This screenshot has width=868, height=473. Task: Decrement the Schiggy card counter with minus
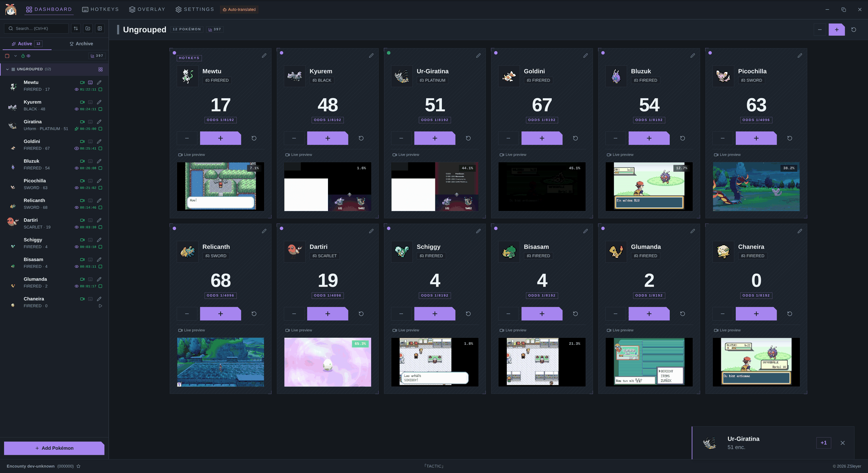[x=401, y=314]
